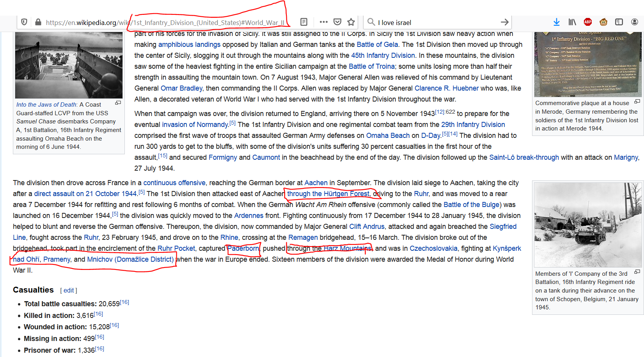Toggle reader view icon in address bar

point(304,22)
